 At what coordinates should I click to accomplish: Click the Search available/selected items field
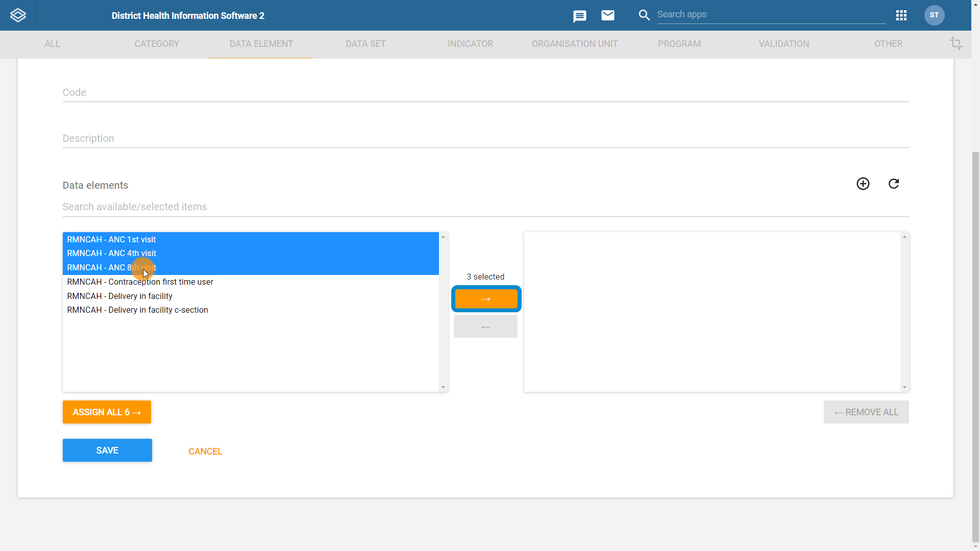click(x=485, y=207)
